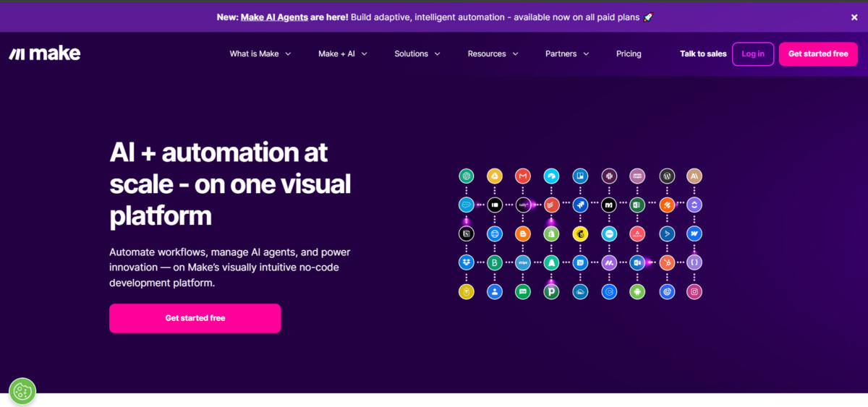Click the Log in button

[753, 54]
